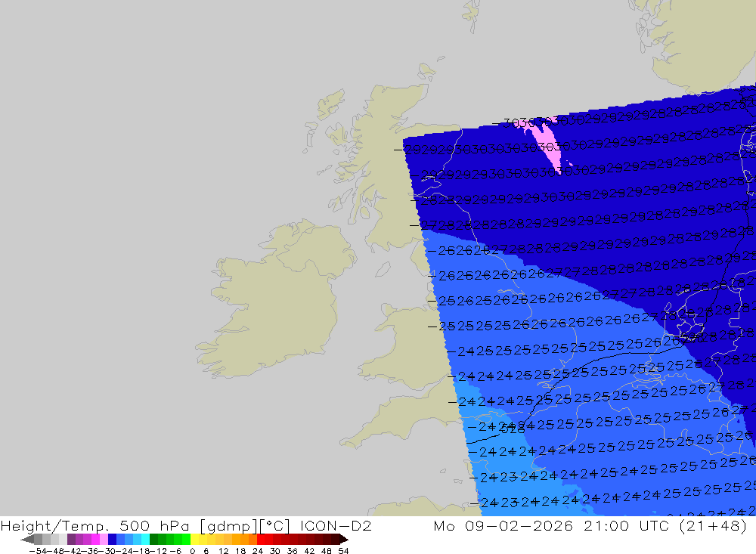Click the 'ICON-D2' model name label
756x554 pixels.
336,525
